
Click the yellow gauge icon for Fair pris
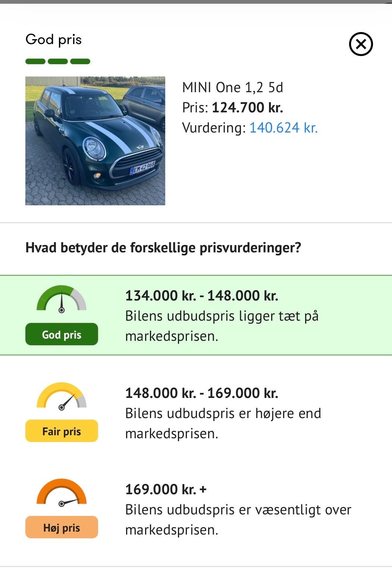point(62,396)
